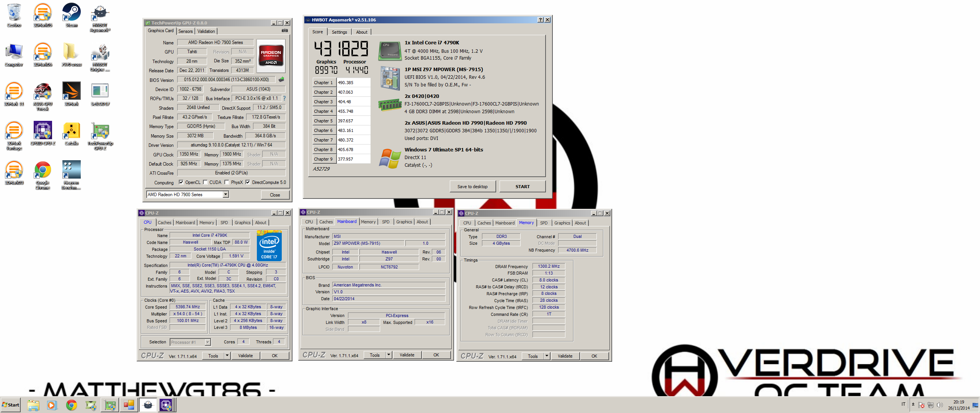Click the Aquamark3 help question mark button
The image size is (980, 413).
pyautogui.click(x=540, y=20)
